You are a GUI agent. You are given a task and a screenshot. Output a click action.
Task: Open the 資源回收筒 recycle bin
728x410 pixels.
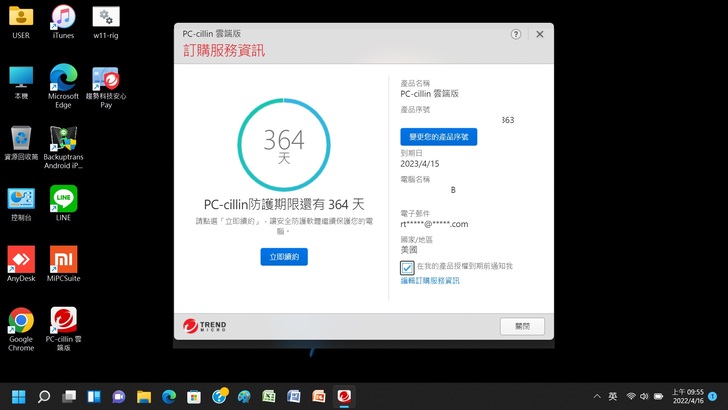21,143
